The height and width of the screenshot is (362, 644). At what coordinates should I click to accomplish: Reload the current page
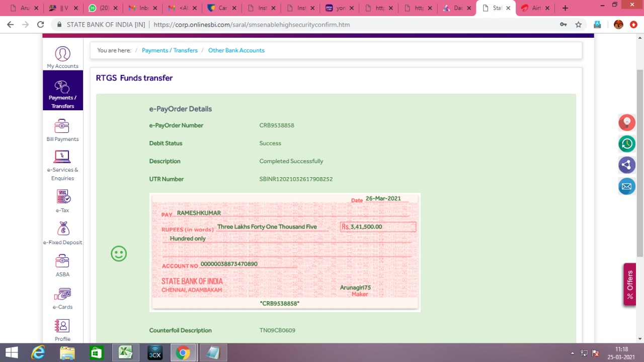tap(41, 25)
